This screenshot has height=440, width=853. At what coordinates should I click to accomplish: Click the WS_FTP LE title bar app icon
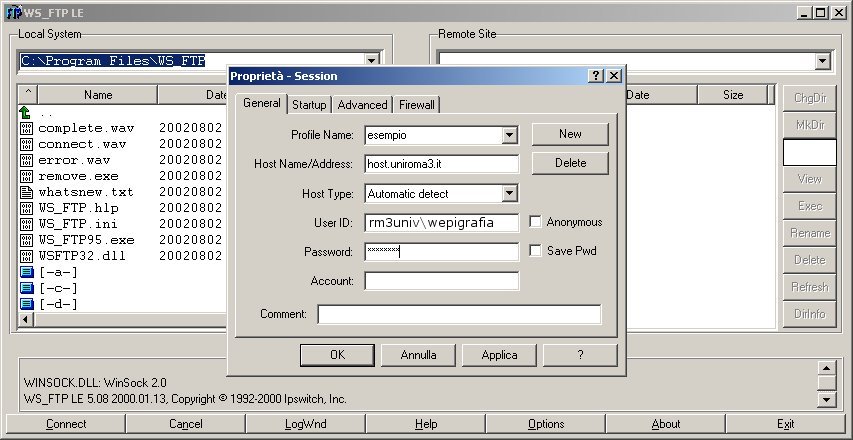[13, 12]
